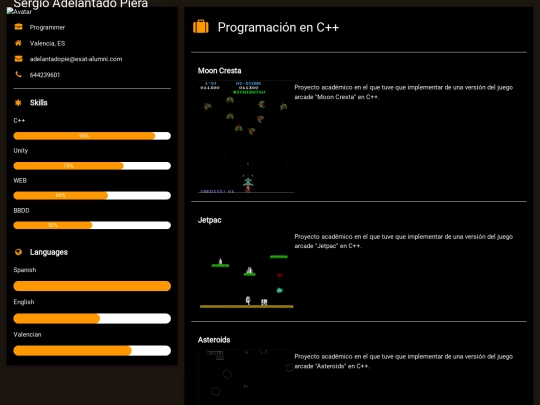Click the Programación en C++ heading
The width and height of the screenshot is (540, 405).
278,27
